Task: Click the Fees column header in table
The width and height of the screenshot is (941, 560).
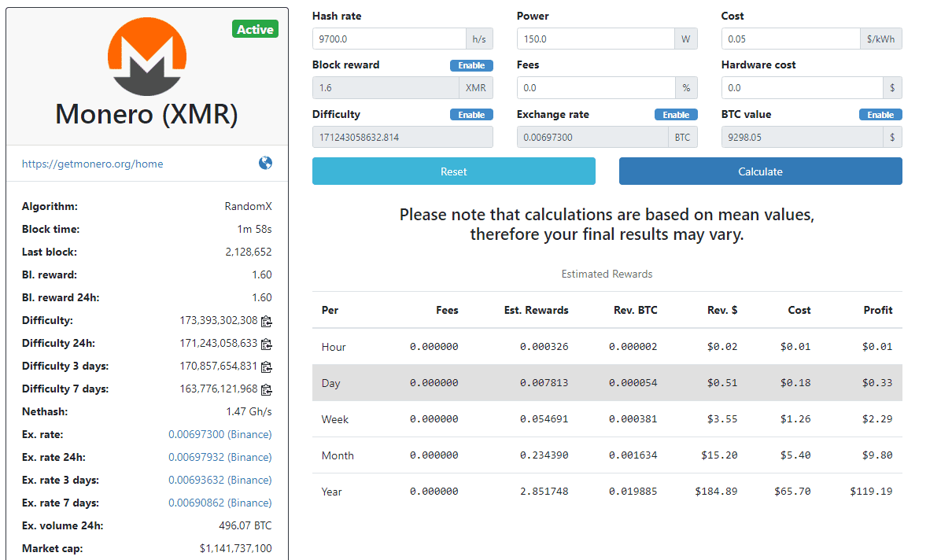Action: coord(447,311)
